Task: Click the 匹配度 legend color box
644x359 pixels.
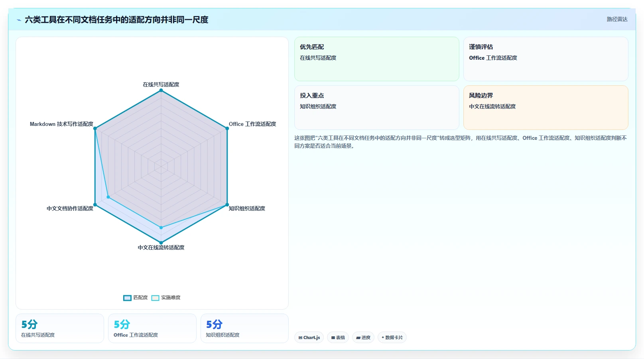Action: [127, 298]
